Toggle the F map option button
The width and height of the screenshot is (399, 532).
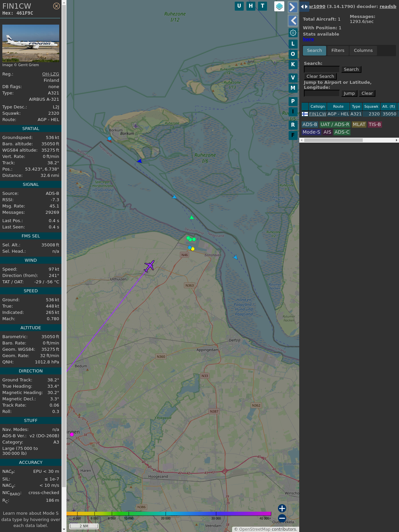tap(293, 135)
